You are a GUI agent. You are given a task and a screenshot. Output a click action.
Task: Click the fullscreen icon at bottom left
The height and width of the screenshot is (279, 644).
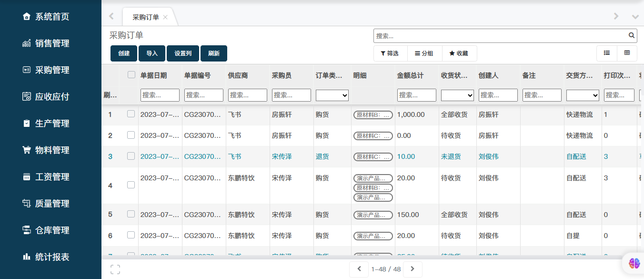115,269
